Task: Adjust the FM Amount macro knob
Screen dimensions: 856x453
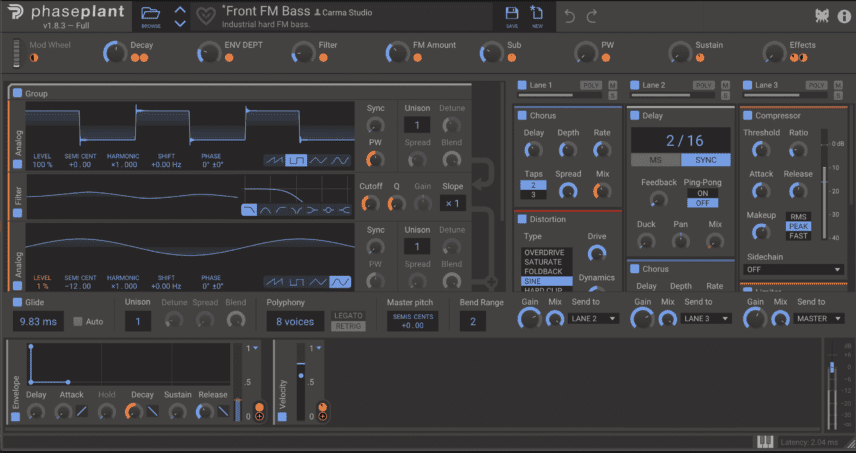Action: (397, 53)
